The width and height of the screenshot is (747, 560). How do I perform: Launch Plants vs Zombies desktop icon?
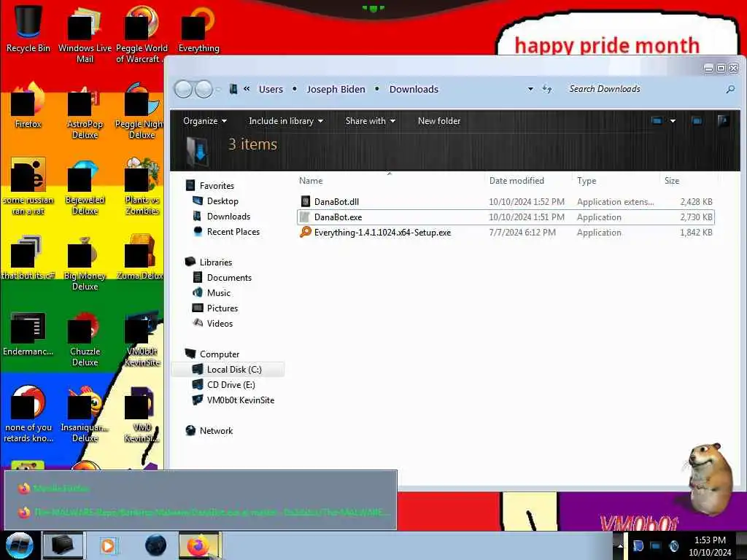142,187
